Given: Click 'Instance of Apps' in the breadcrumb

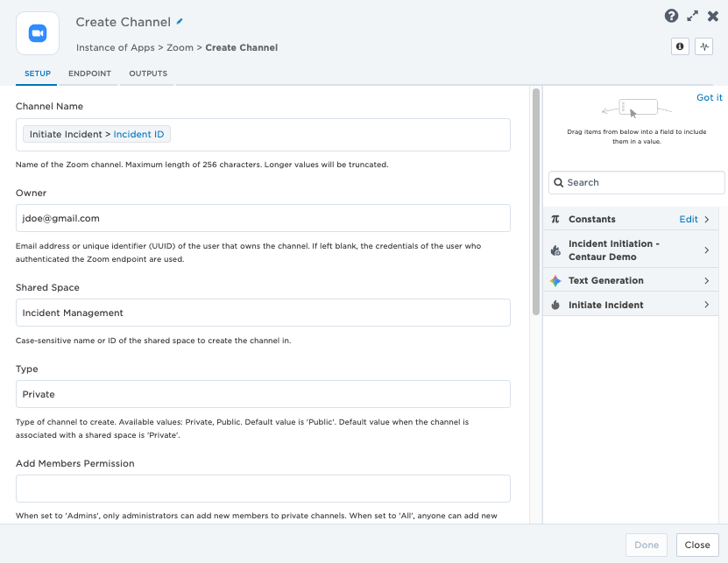Looking at the screenshot, I should point(115,48).
